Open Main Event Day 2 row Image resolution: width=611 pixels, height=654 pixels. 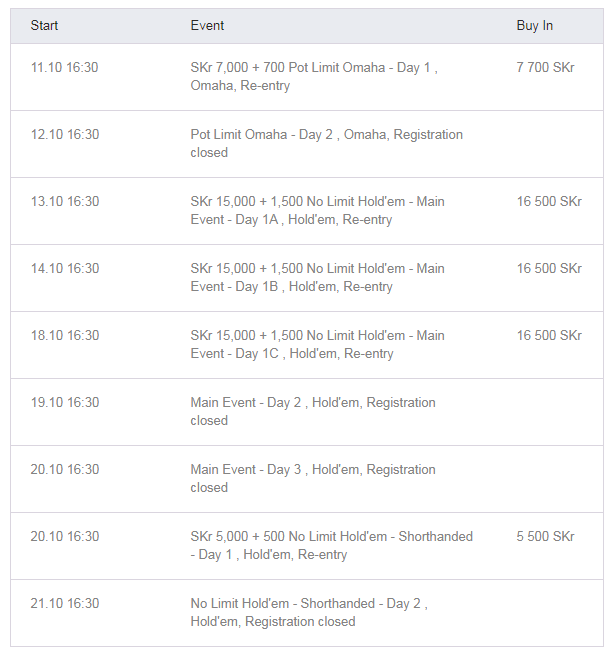click(x=312, y=412)
